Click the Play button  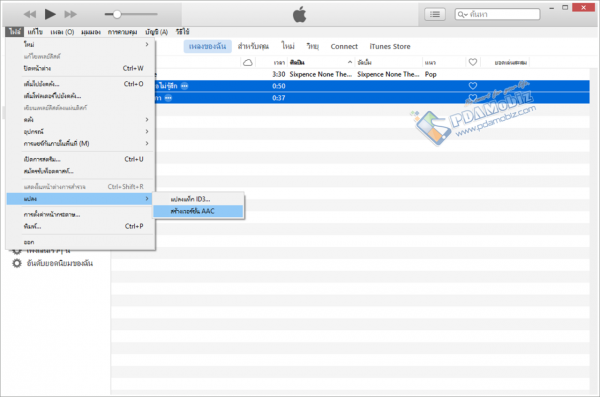(x=50, y=14)
